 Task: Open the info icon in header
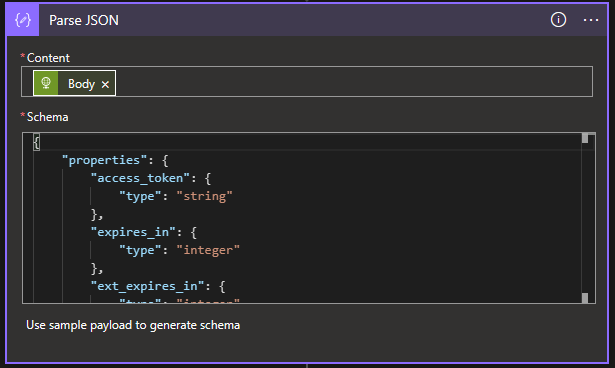coord(558,20)
